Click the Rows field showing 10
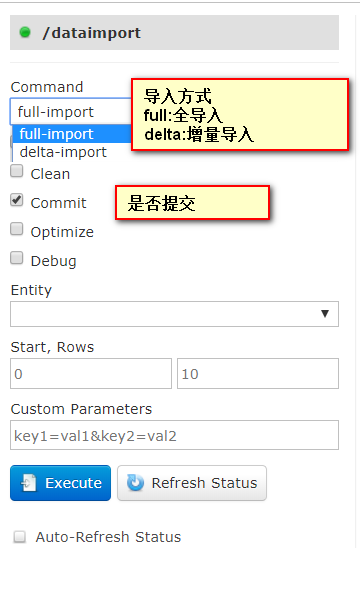The image size is (360, 603). coord(258,373)
